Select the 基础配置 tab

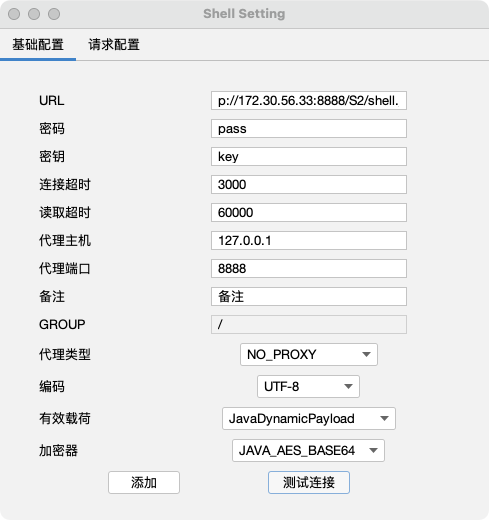coord(38,45)
